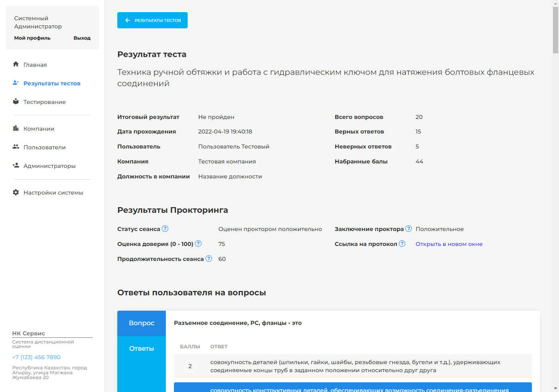Open the Тестирование section
Image resolution: width=559 pixels, height=392 pixels.
[44, 102]
